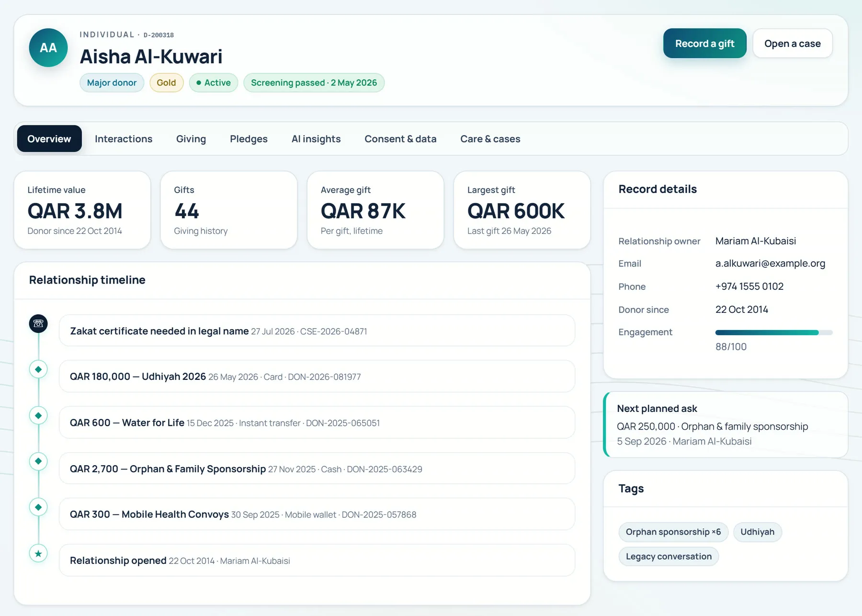Screen dimensions: 862x616
Task: Open the Care & cases tab
Action: (x=490, y=139)
